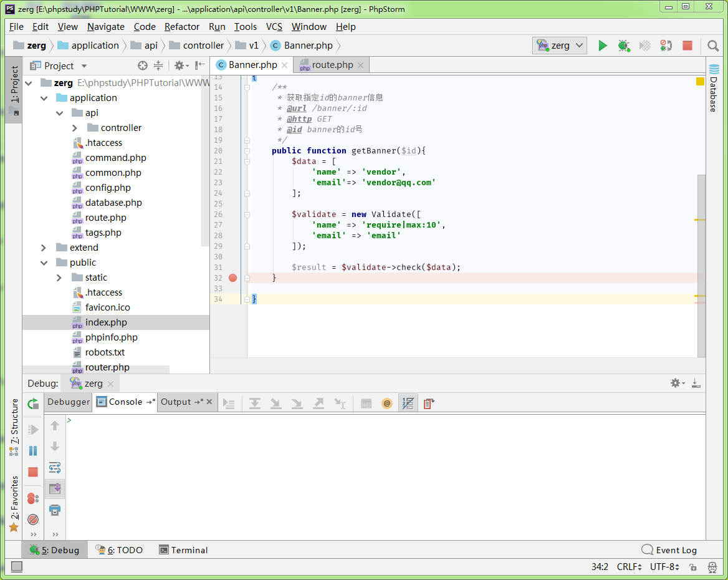Switch to the route.php editor tab
This screenshot has height=580, width=728.
332,65
